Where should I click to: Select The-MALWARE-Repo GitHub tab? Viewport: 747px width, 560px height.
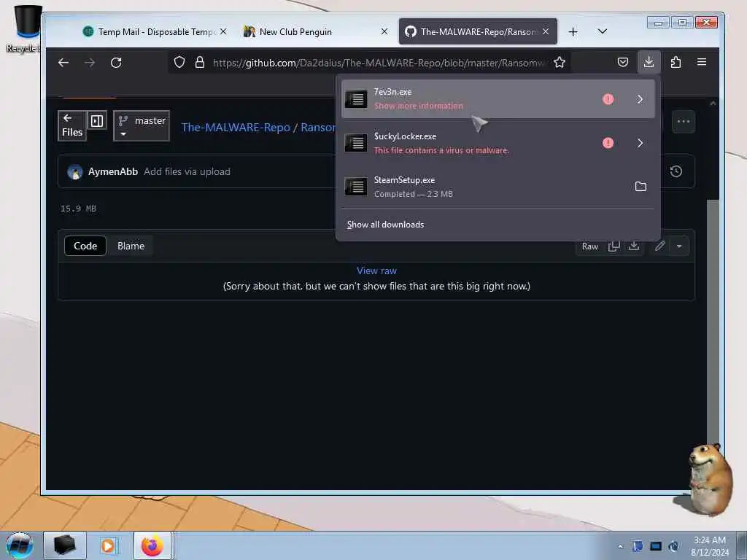[478, 32]
